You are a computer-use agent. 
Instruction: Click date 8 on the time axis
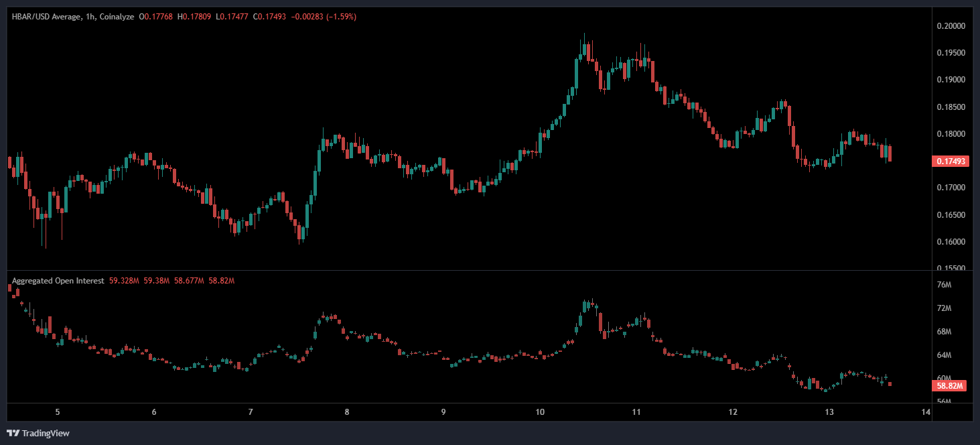(347, 412)
